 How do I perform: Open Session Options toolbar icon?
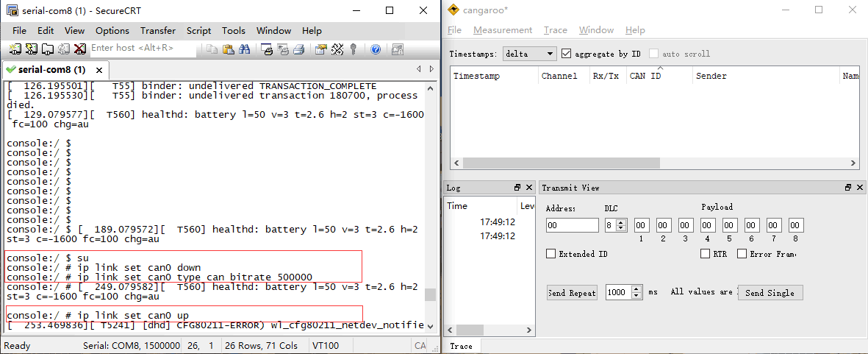(321, 49)
